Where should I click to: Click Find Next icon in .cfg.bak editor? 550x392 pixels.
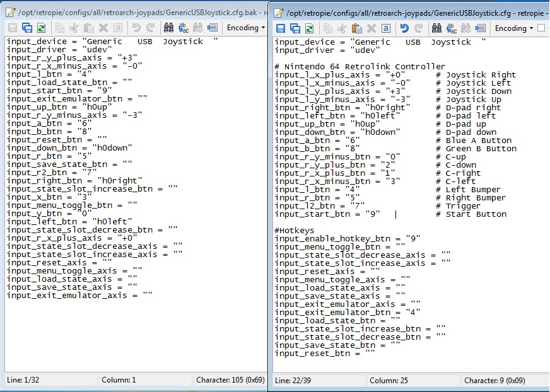click(x=198, y=28)
